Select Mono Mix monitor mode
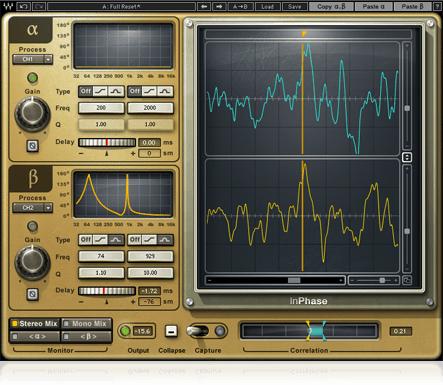443x385 pixels. (x=86, y=324)
